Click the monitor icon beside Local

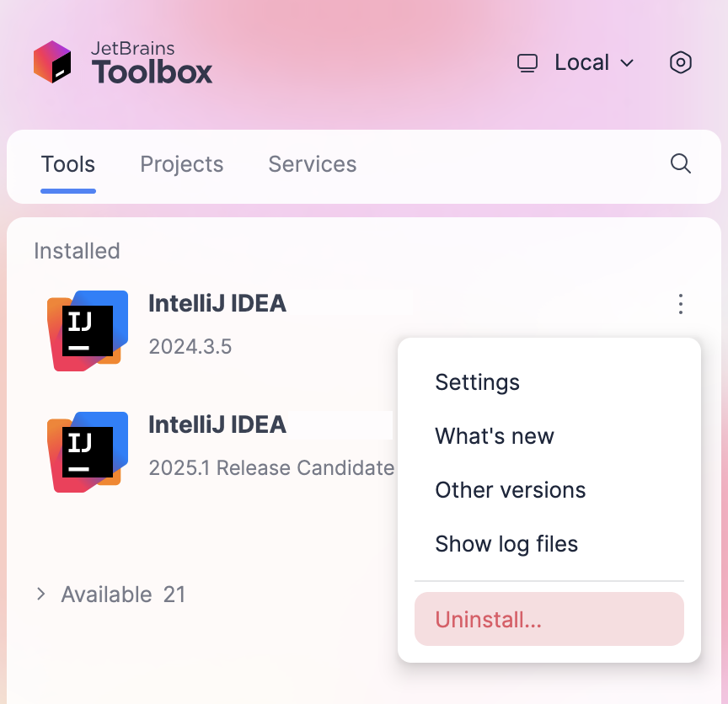click(527, 62)
